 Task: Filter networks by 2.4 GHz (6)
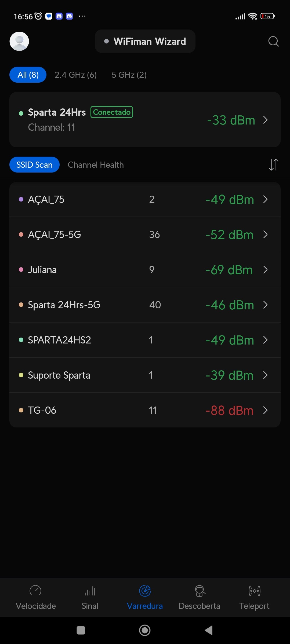tap(75, 75)
